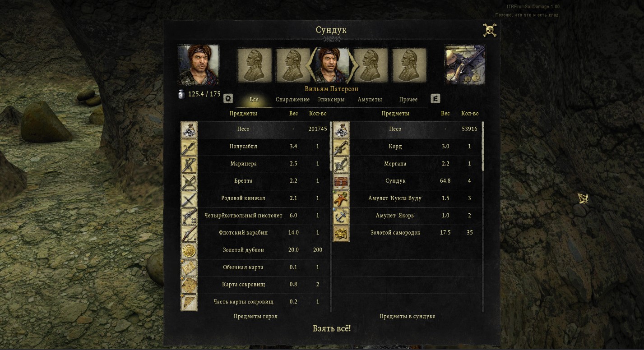Image resolution: width=644 pixels, height=350 pixels.
Task: Select the first empty companion portrait slot
Action: (255, 65)
